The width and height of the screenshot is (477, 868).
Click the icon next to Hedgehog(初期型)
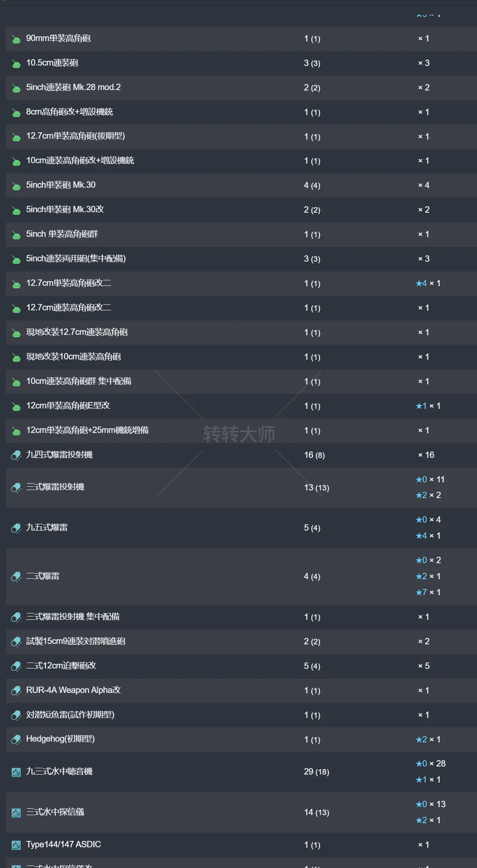pos(16,739)
